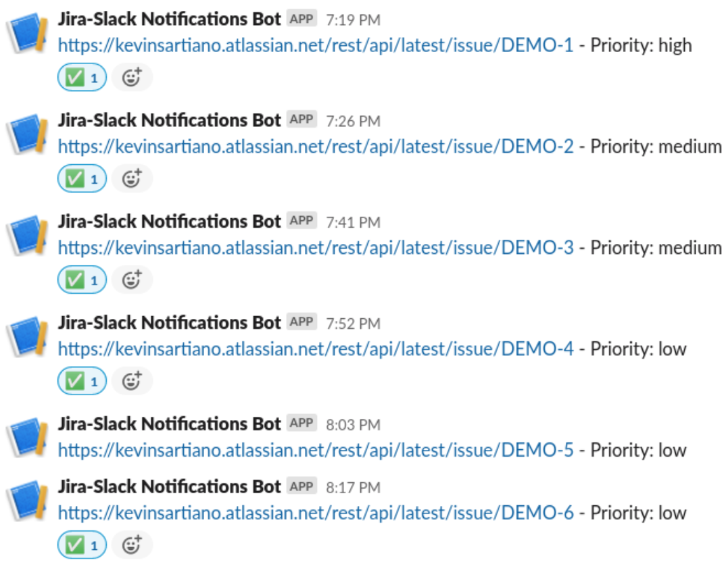Follow the DEMO-5 issue URL

pos(315,451)
